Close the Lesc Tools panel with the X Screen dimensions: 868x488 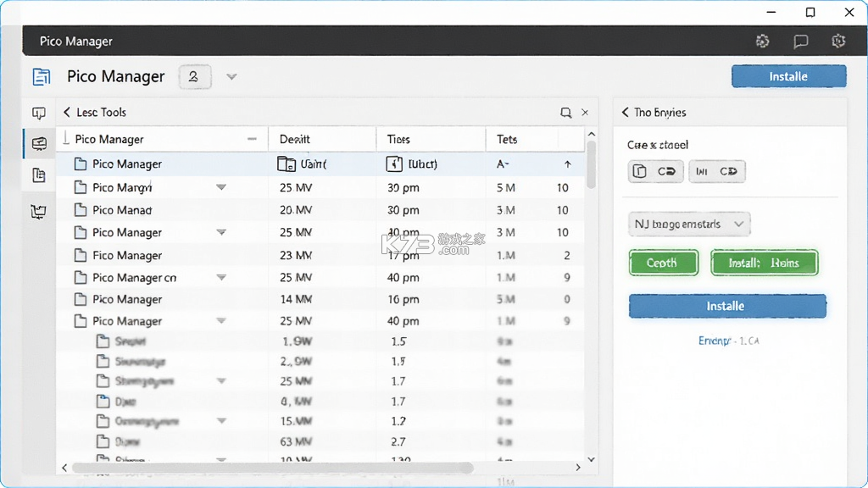[585, 113]
